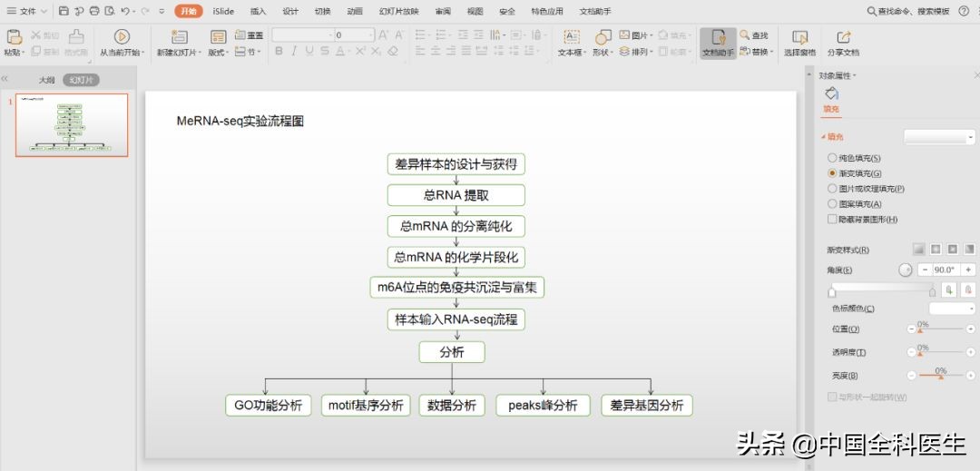Click the angle minus stepper button
Screen dimensions: 980x471
click(925, 270)
